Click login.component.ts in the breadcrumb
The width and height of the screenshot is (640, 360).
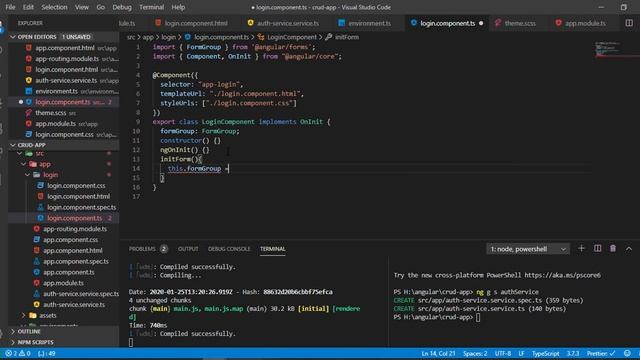(221, 37)
